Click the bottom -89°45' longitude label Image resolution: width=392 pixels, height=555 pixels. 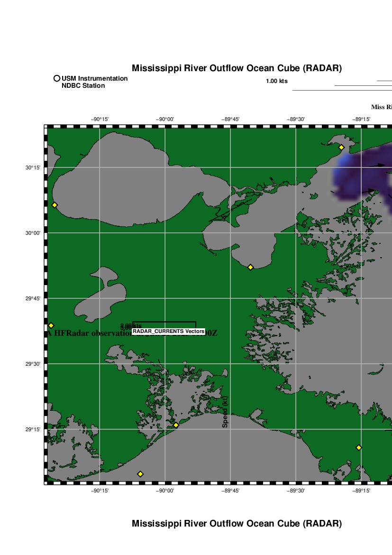[230, 491]
